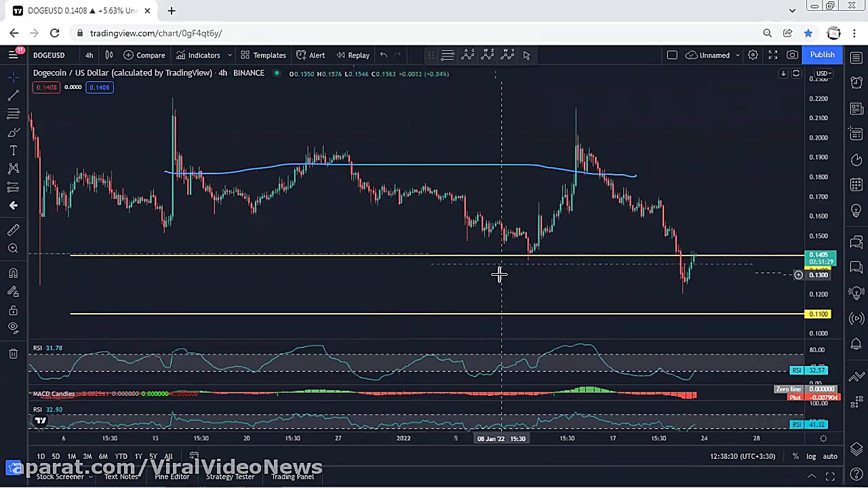
Task: Toggle magnet mode in left toolbar
Action: tap(13, 273)
